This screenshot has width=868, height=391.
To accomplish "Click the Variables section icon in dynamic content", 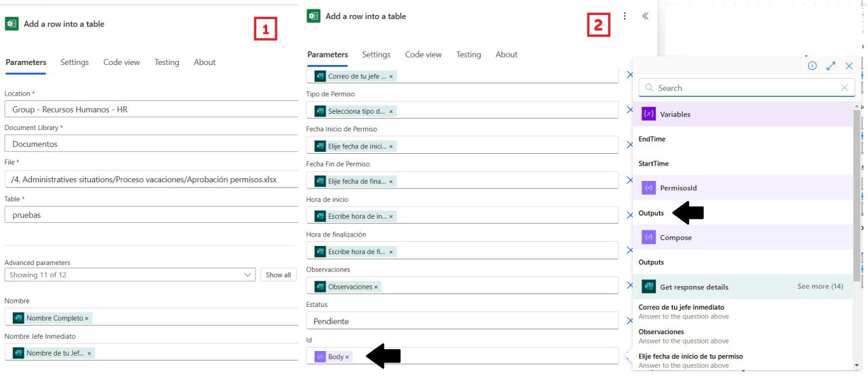I will tap(649, 113).
